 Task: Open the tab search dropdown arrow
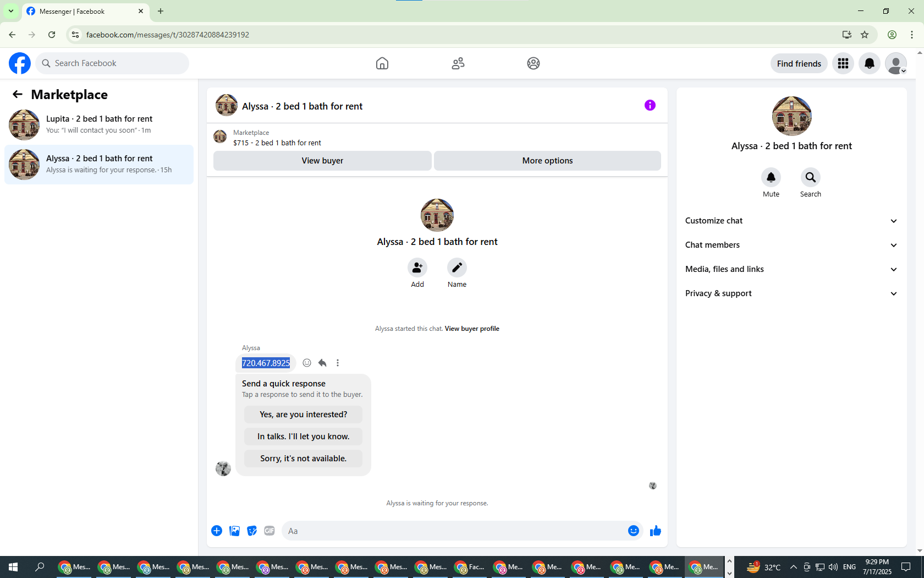click(11, 11)
